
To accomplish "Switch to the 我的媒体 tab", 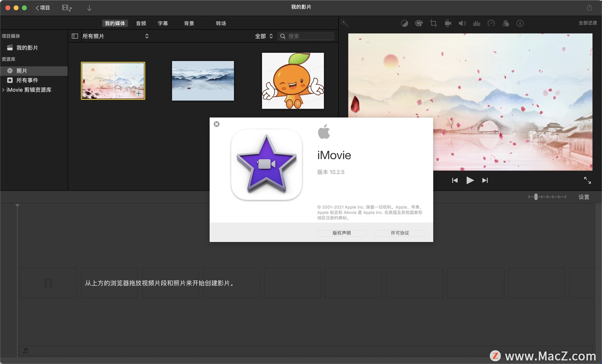I will tap(115, 23).
